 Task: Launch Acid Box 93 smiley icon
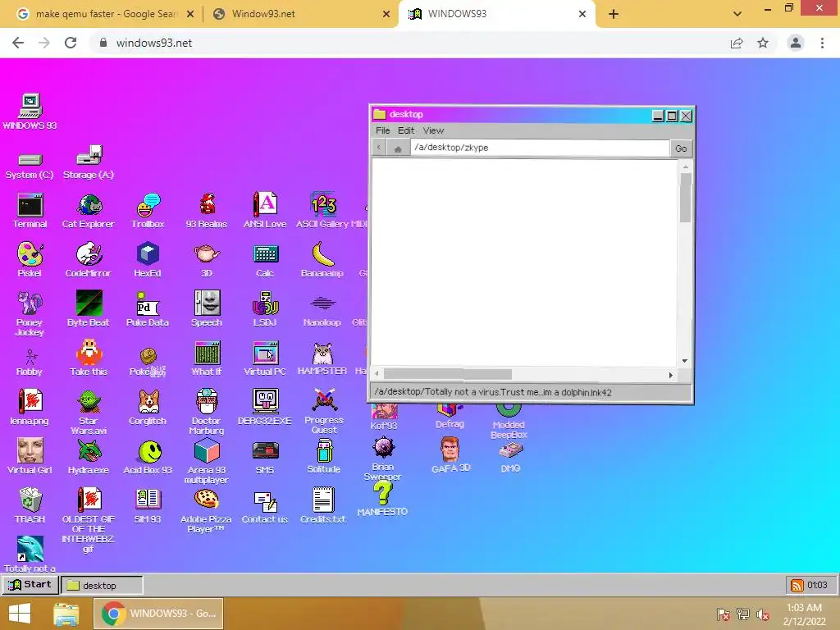tap(148, 456)
